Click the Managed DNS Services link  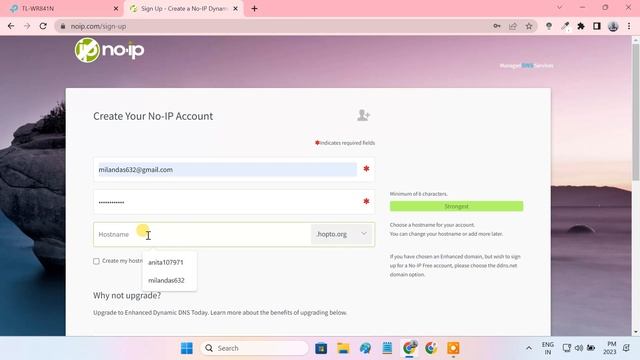[x=527, y=65]
